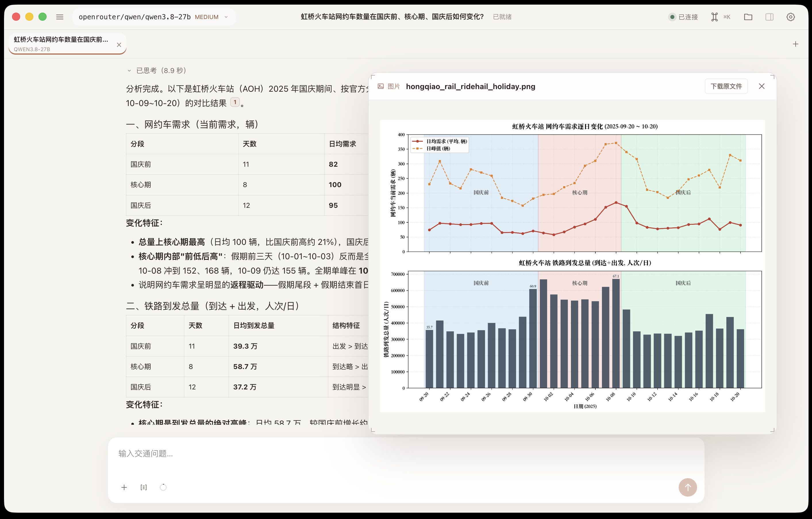Select the 虹桥火车站网约车数量 conversation tab
Screen dimensions: 812x519
point(68,44)
